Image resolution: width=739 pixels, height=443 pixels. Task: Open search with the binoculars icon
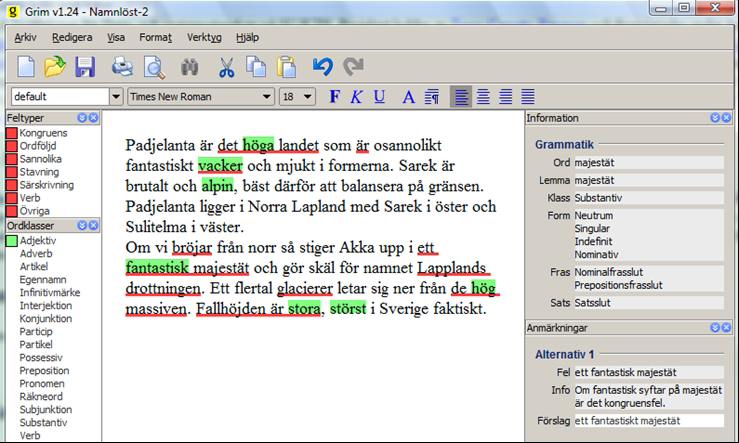[x=189, y=67]
